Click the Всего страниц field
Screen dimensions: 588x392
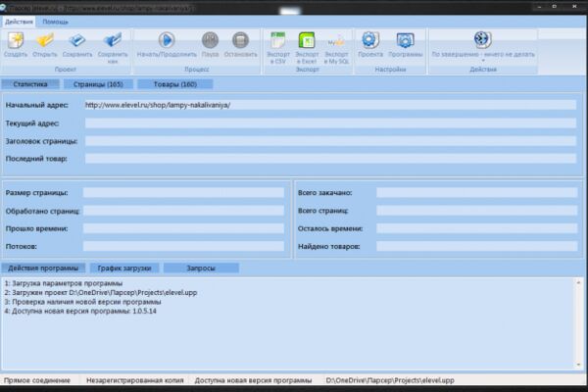click(476, 211)
